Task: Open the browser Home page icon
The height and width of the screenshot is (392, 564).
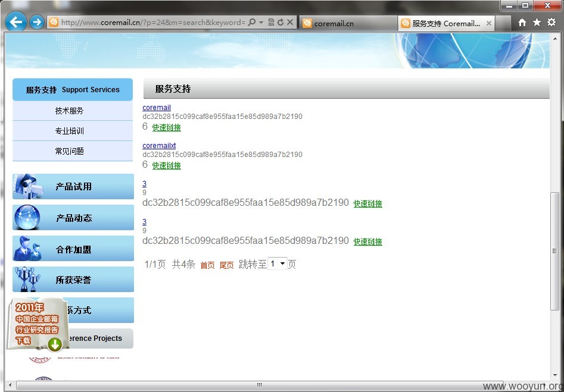Action: pos(522,22)
